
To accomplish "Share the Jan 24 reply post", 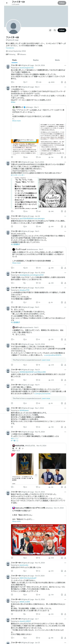I will (x=65, y=226).
